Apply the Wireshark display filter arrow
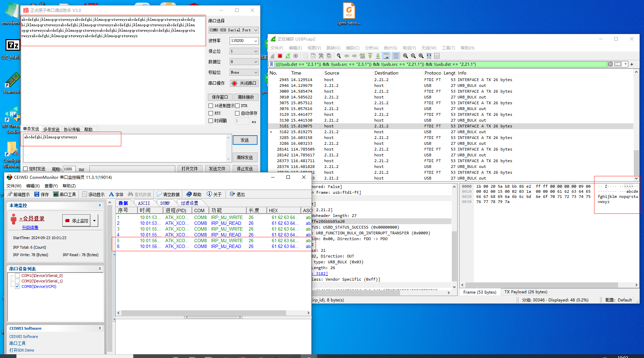644x358 pixels. tap(618, 64)
